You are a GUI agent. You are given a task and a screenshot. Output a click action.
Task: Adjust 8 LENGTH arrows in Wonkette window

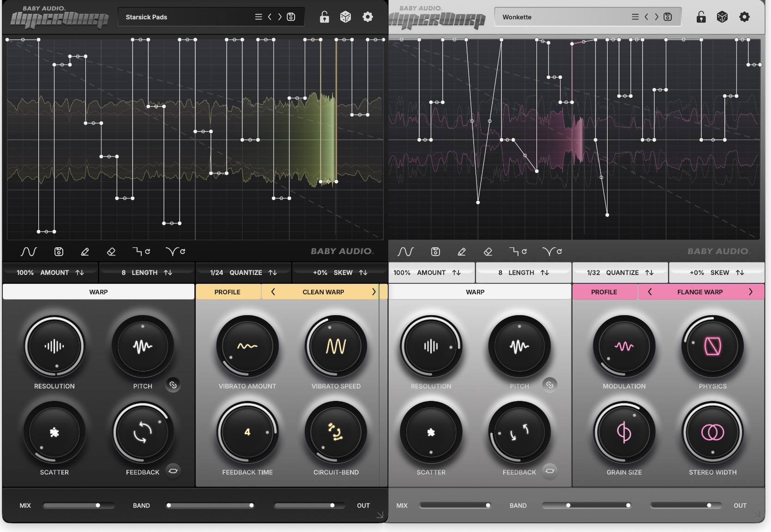tap(545, 273)
